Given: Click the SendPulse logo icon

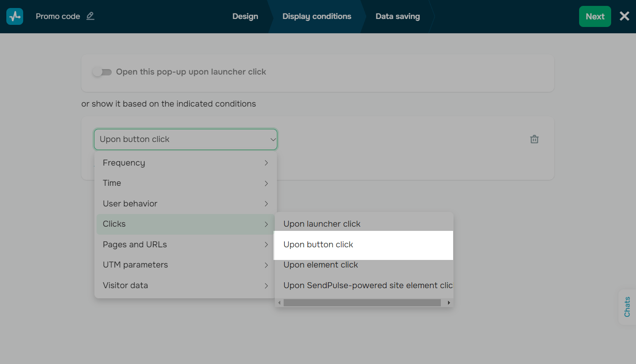Looking at the screenshot, I should point(15,16).
